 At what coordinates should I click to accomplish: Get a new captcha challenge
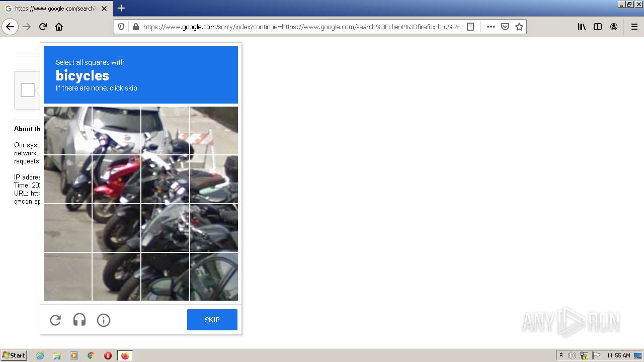point(55,320)
